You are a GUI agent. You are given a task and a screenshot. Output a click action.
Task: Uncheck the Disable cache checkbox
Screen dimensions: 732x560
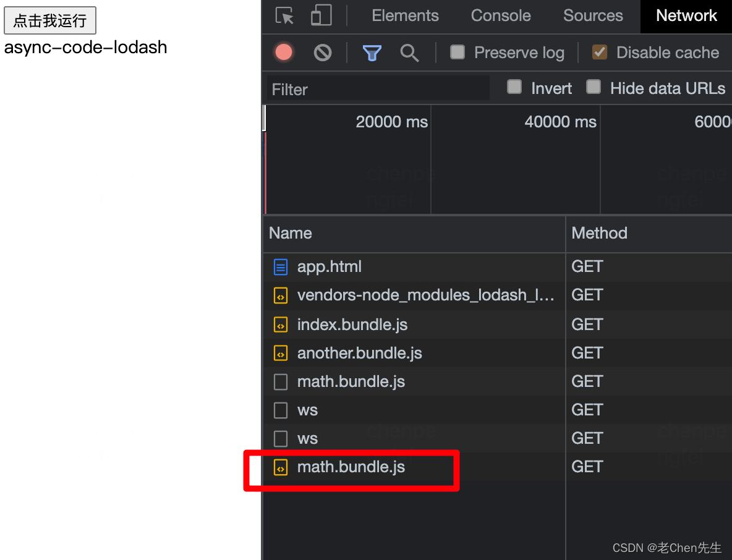tap(600, 52)
